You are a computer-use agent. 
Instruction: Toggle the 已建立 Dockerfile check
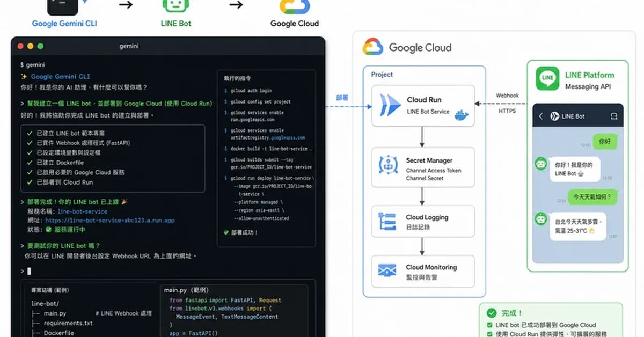30,163
